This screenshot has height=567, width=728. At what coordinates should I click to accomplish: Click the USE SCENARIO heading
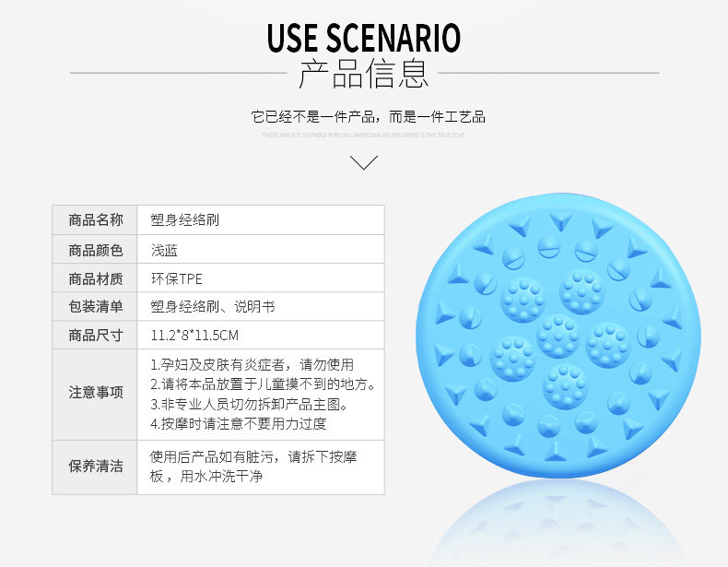(x=364, y=39)
